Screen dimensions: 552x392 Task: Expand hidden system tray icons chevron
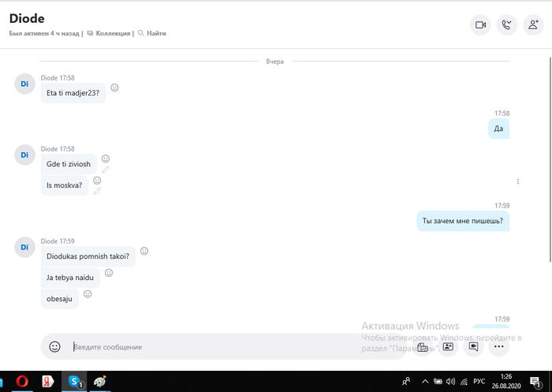(425, 382)
